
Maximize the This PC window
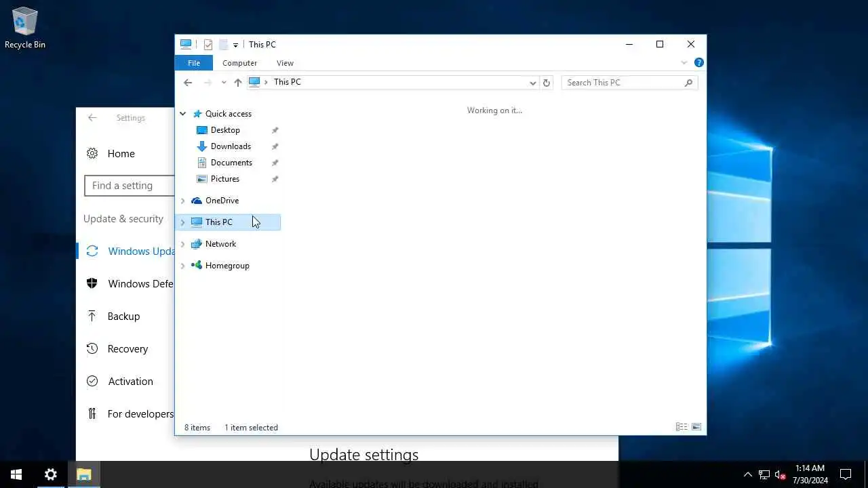pos(660,45)
